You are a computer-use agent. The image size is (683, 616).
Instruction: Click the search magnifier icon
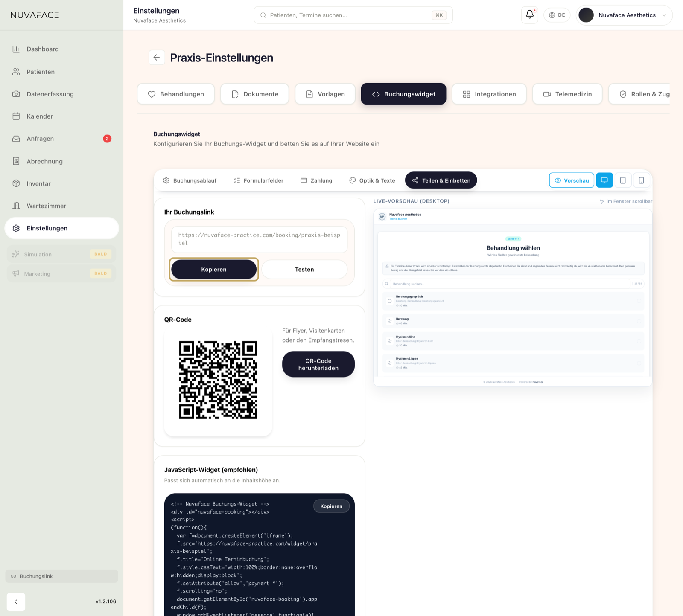(263, 15)
